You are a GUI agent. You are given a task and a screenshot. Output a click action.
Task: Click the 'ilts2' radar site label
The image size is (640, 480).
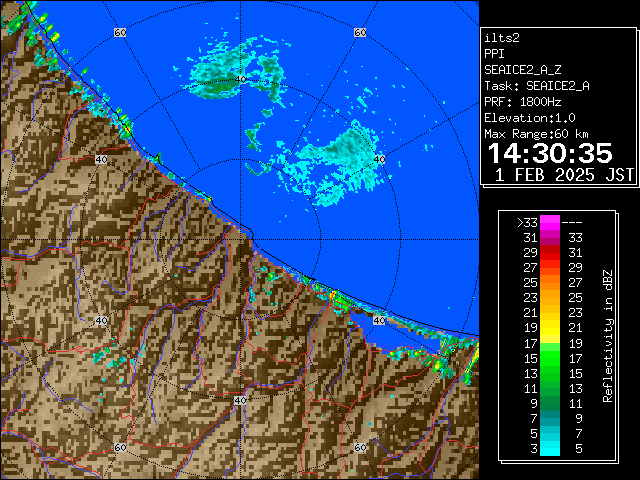point(502,38)
